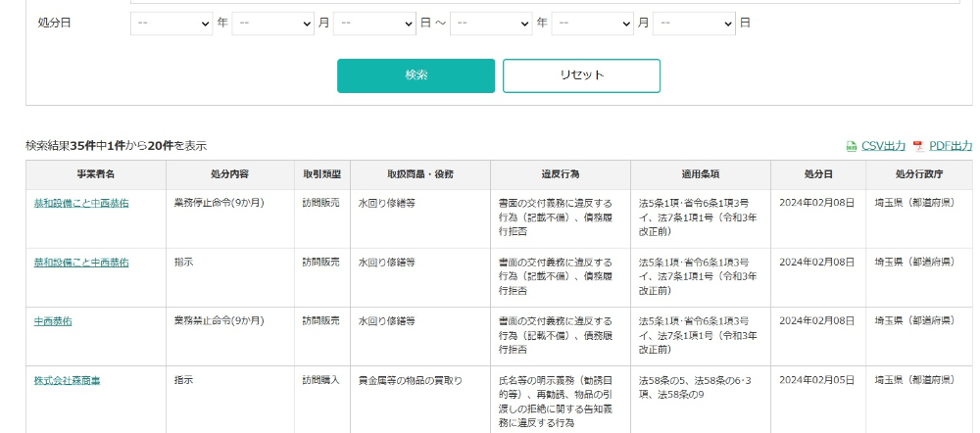
Task: Click the 取引類型 column header
Action: [321, 175]
